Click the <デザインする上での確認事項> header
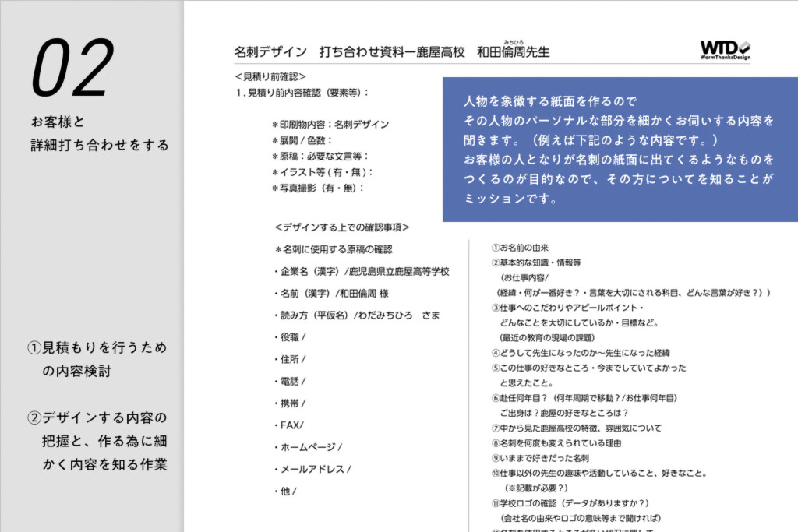 (x=342, y=227)
